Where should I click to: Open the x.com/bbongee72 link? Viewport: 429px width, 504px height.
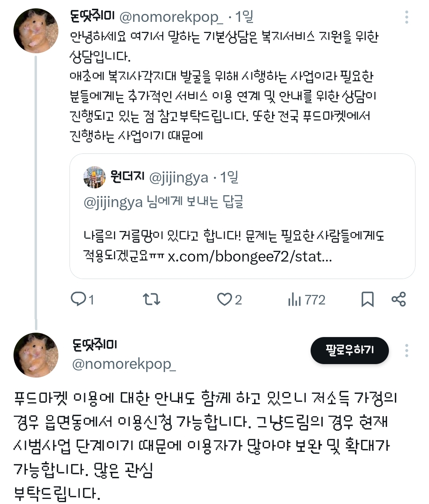click(x=250, y=256)
